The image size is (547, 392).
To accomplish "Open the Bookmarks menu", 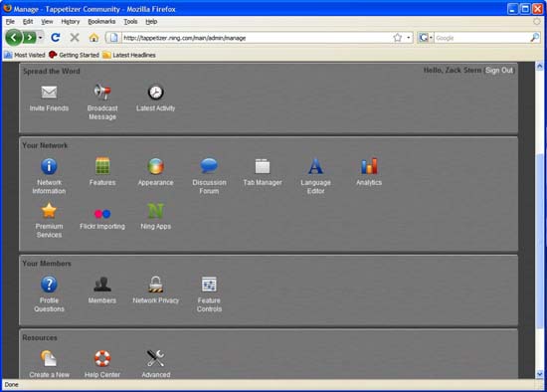I will point(101,22).
